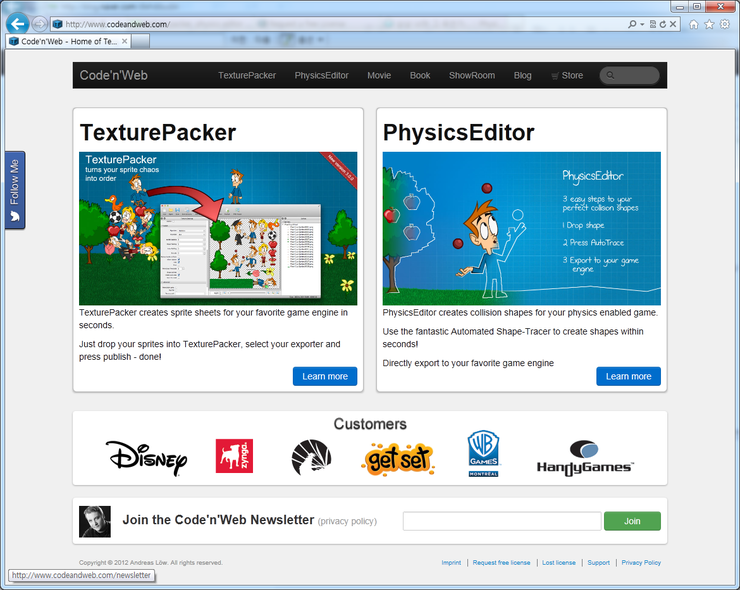The width and height of the screenshot is (740, 590).
Task: Click the TexturePacker banner image
Action: click(x=218, y=228)
